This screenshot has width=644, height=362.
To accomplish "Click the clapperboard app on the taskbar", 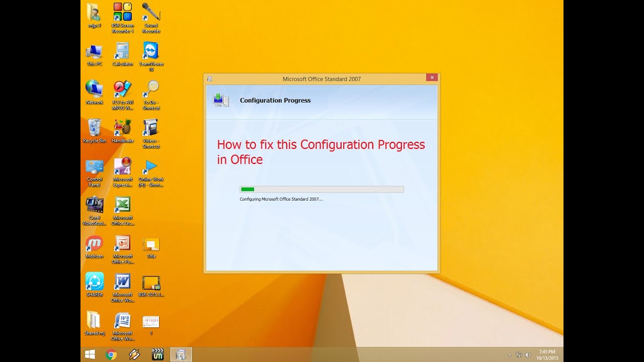I will (157, 354).
